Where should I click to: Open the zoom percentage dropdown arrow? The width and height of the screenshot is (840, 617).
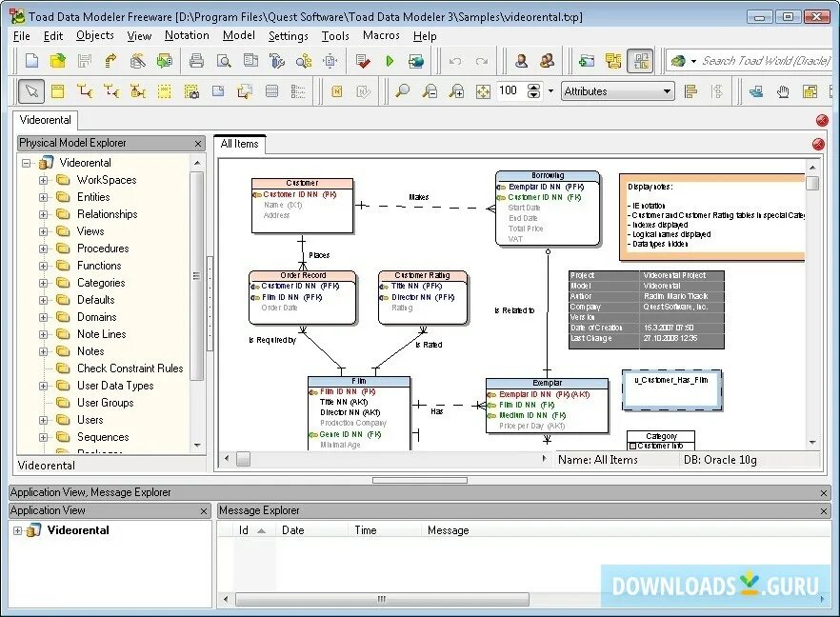pos(550,91)
